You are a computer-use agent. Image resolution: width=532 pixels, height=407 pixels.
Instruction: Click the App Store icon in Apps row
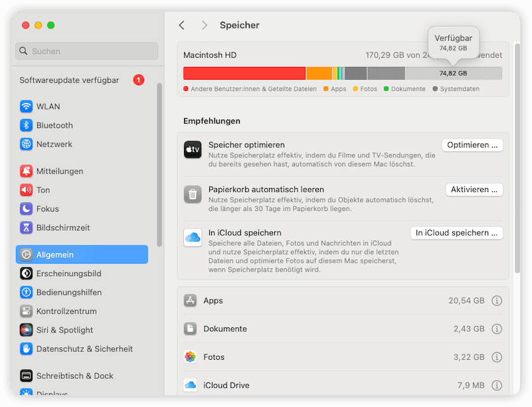(x=190, y=301)
